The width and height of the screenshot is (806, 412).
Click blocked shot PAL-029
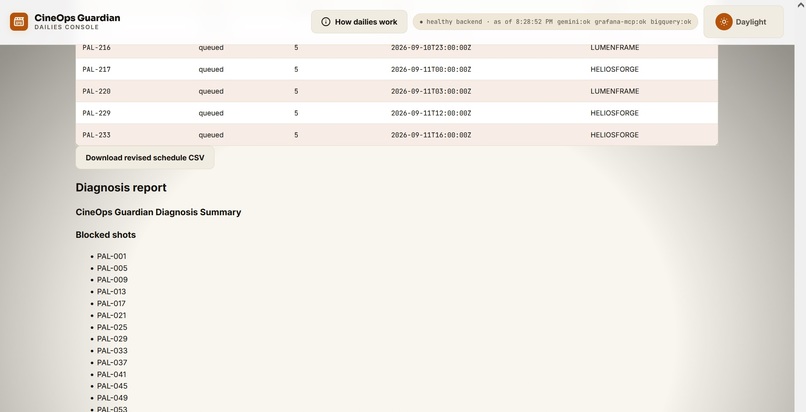(x=112, y=339)
